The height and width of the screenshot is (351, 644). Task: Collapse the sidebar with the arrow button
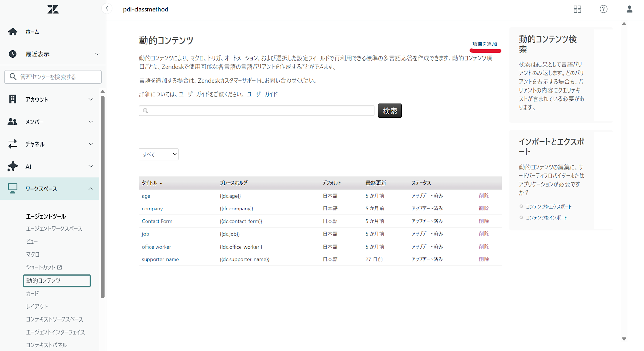pyautogui.click(x=107, y=9)
